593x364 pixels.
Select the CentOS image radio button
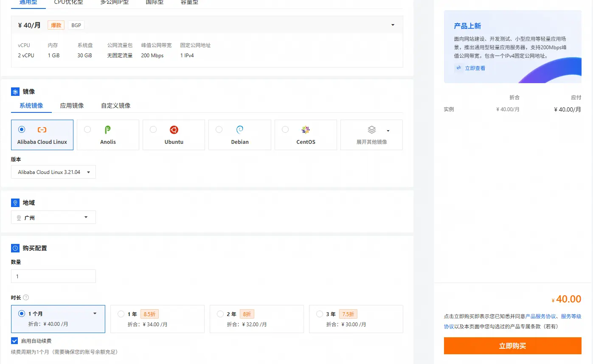[285, 129]
